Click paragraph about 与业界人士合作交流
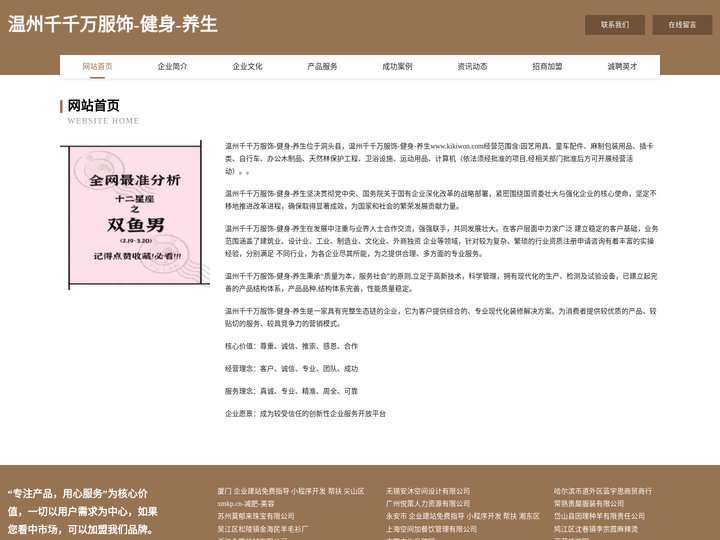720x540 pixels. click(x=441, y=241)
